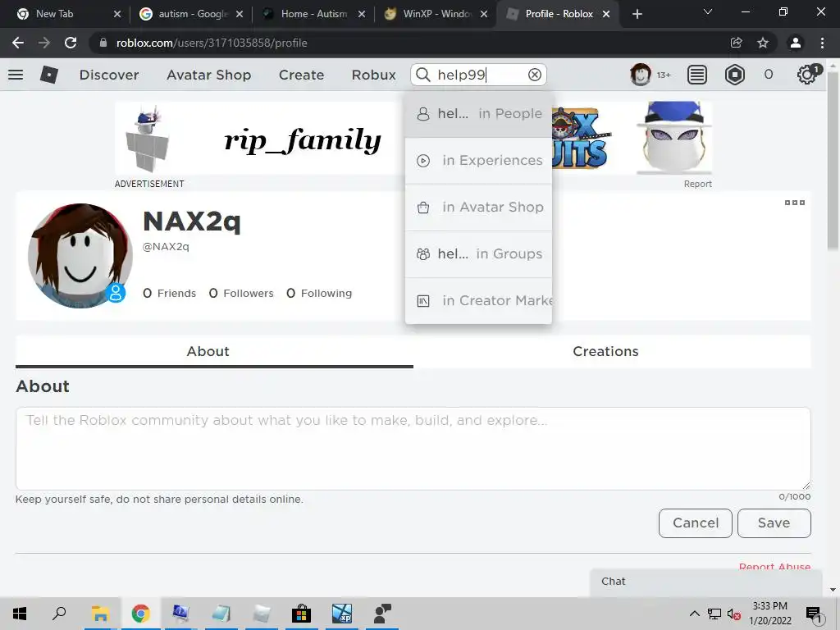Click the Report Abuse link

pyautogui.click(x=774, y=567)
